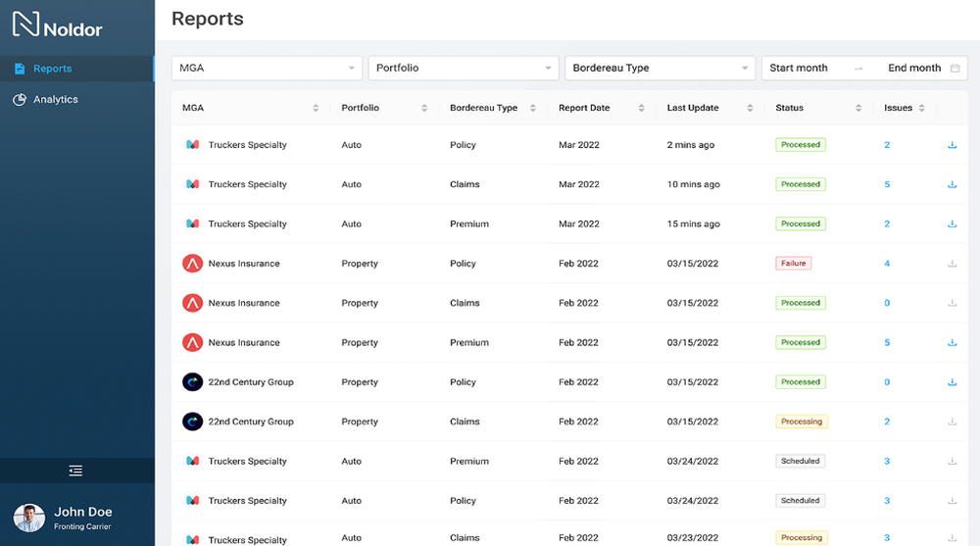This screenshot has height=546, width=980.
Task: Download the Truckers Specialty Claims Mar 2022 report
Action: pos(952,184)
